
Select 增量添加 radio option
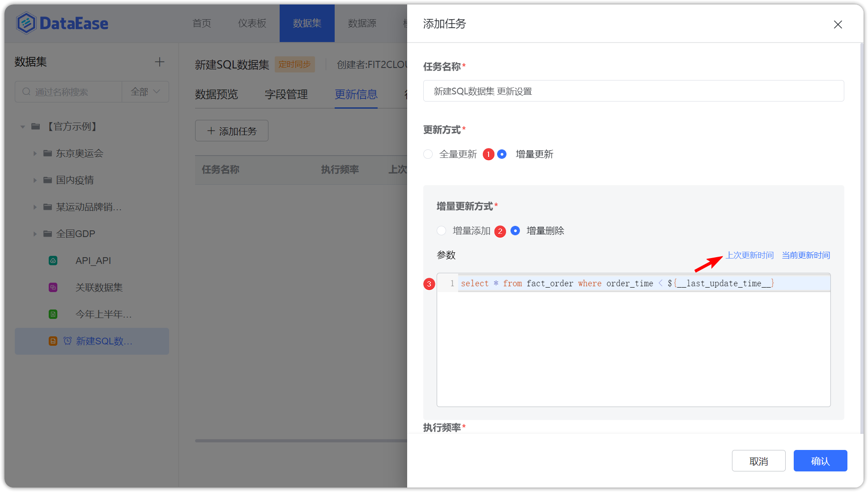(442, 231)
